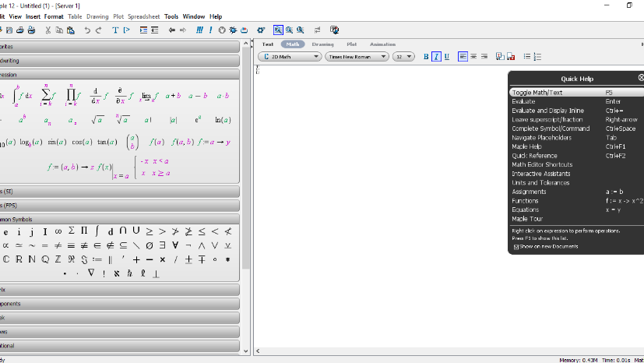
Task: Switch to the Plot tab
Action: click(352, 44)
